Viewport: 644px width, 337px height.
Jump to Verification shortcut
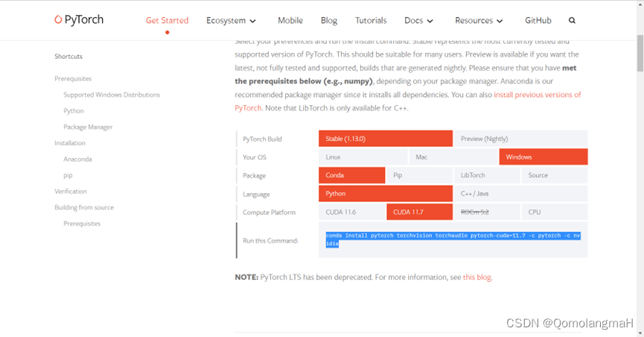click(x=71, y=192)
